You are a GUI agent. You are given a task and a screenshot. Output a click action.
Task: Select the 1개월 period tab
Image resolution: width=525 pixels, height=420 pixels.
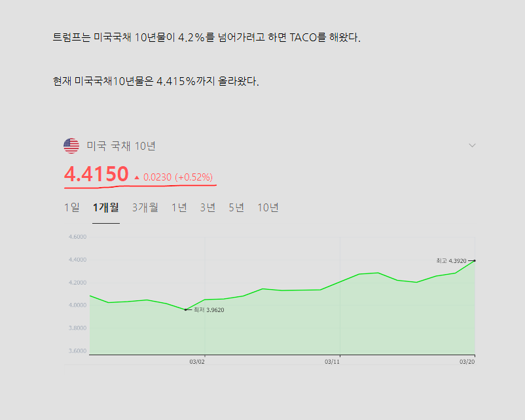point(105,207)
